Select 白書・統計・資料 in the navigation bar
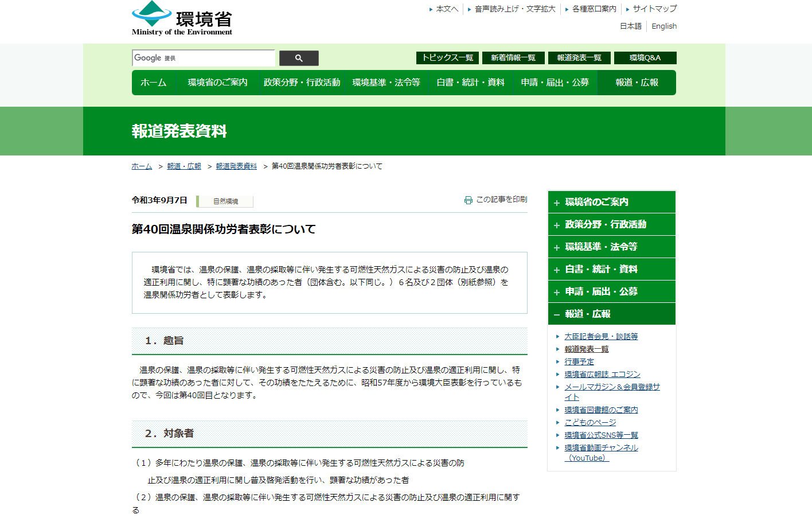The height and width of the screenshot is (518, 812). pyautogui.click(x=470, y=83)
